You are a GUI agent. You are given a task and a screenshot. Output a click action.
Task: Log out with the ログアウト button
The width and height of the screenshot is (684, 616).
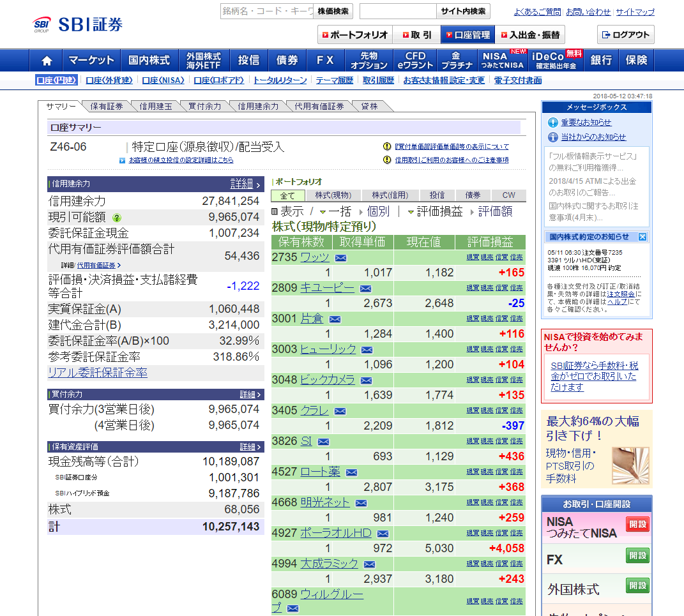(625, 35)
